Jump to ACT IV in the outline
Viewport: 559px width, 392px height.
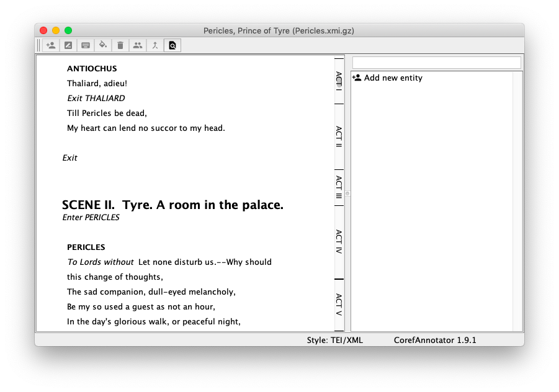(339, 242)
